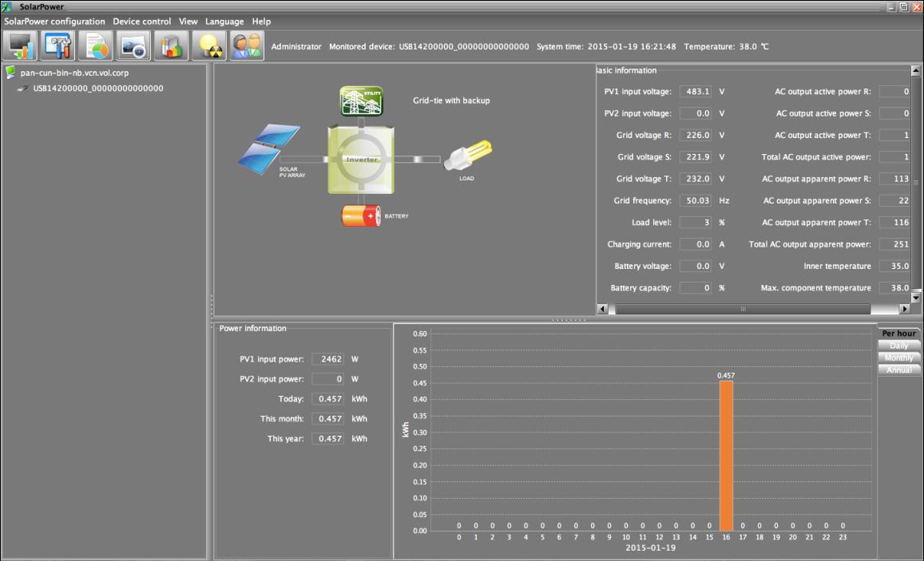Click the picture with clock toolbar icon
This screenshot has height=561, width=924.
133,46
